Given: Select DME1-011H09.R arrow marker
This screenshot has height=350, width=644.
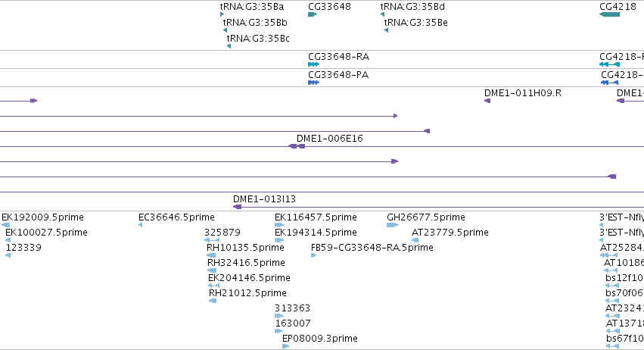Looking at the screenshot, I should [x=487, y=101].
